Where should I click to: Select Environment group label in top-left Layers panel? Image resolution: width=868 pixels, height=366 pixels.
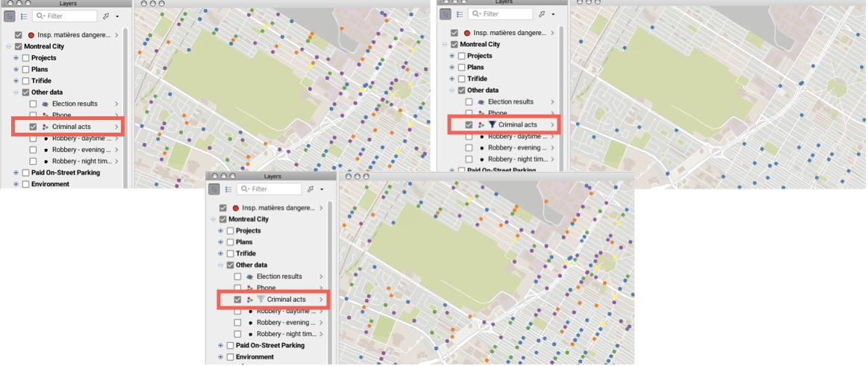point(50,184)
